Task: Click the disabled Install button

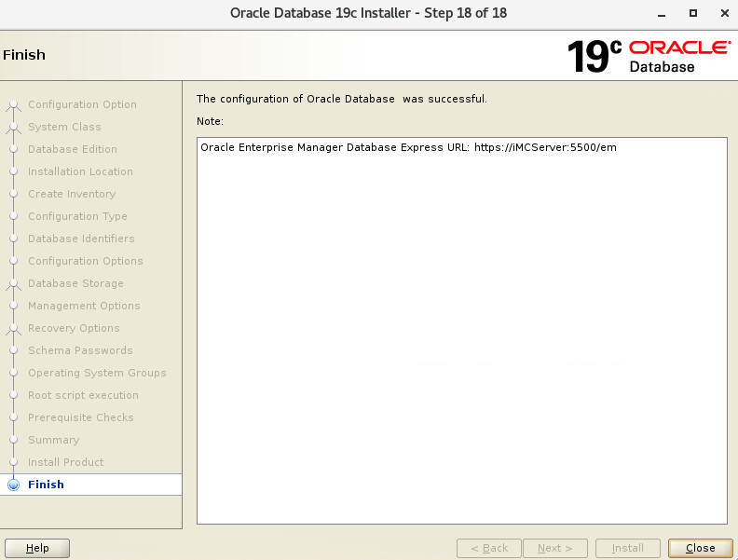Action: click(627, 548)
